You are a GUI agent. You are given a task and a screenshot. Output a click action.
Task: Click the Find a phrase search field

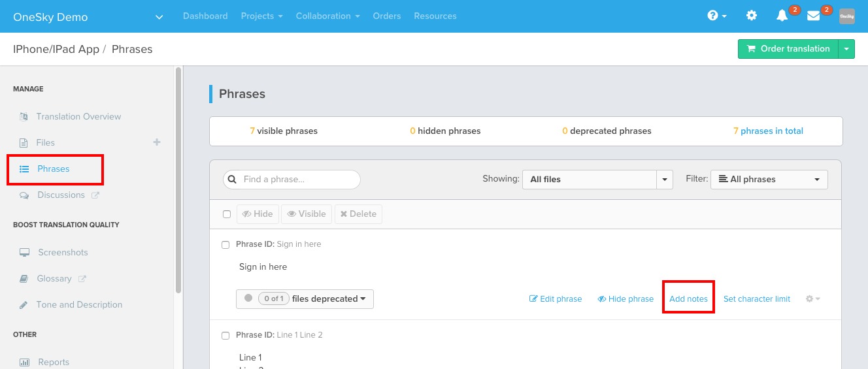[292, 180]
